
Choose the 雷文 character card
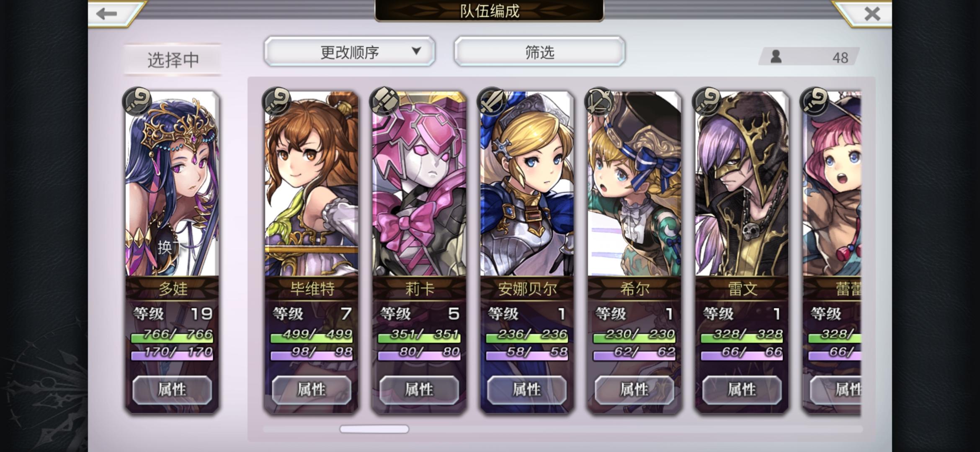coord(742,251)
